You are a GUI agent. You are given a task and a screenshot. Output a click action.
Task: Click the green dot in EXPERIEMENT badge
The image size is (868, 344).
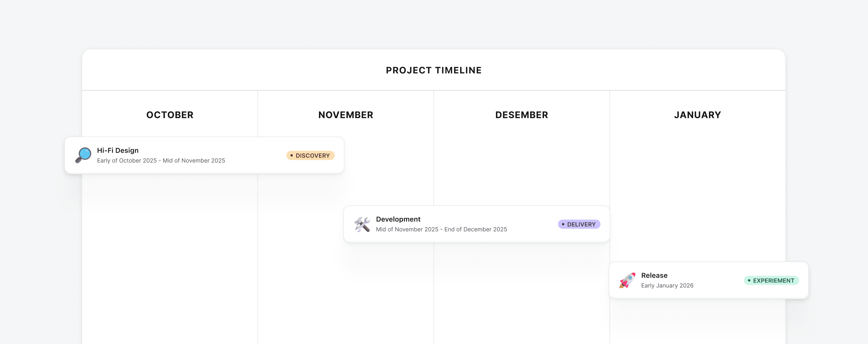pyautogui.click(x=749, y=280)
